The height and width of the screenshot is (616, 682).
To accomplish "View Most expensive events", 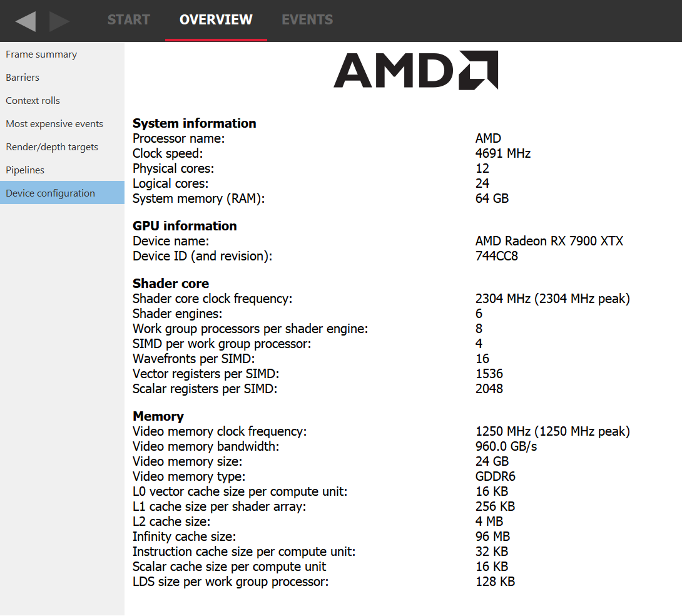I will coord(54,123).
